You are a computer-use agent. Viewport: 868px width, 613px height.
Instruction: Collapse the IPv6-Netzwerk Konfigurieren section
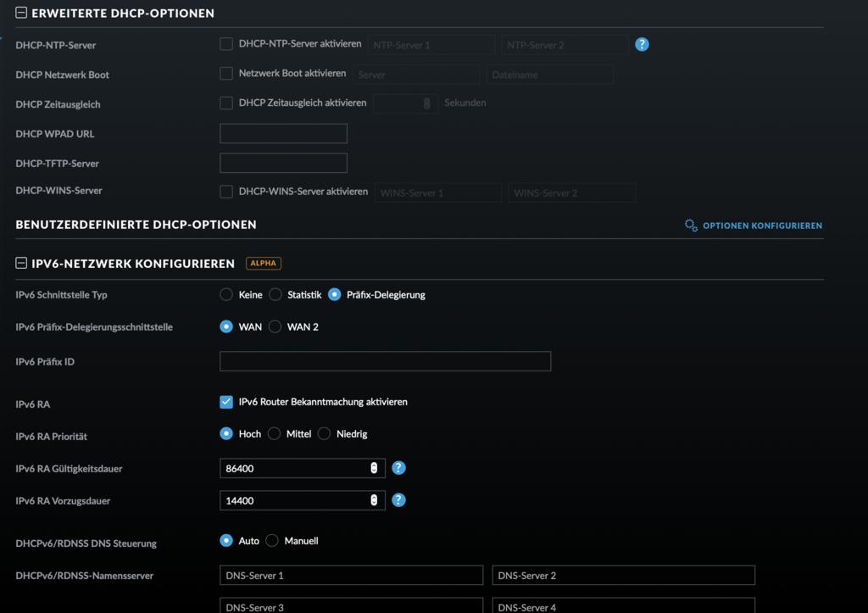coord(21,264)
